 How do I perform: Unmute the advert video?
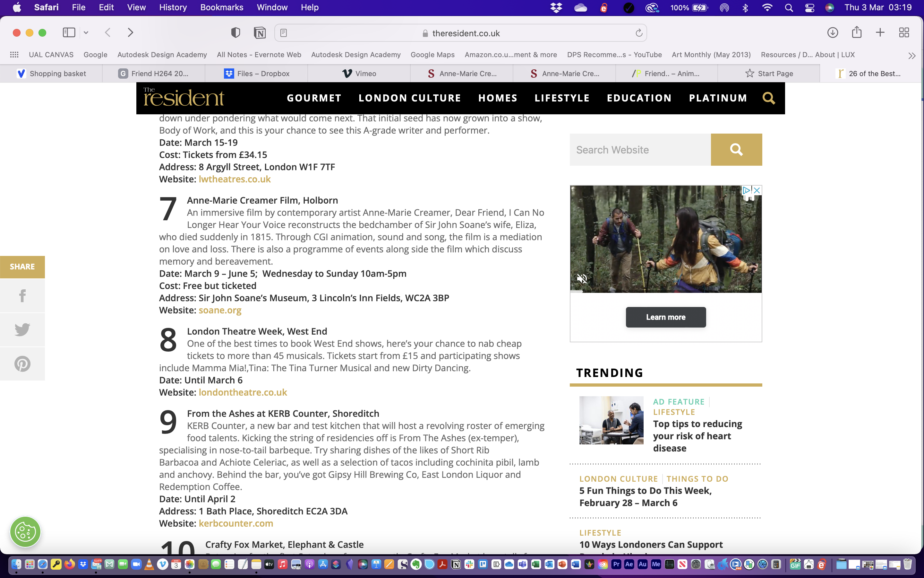581,279
